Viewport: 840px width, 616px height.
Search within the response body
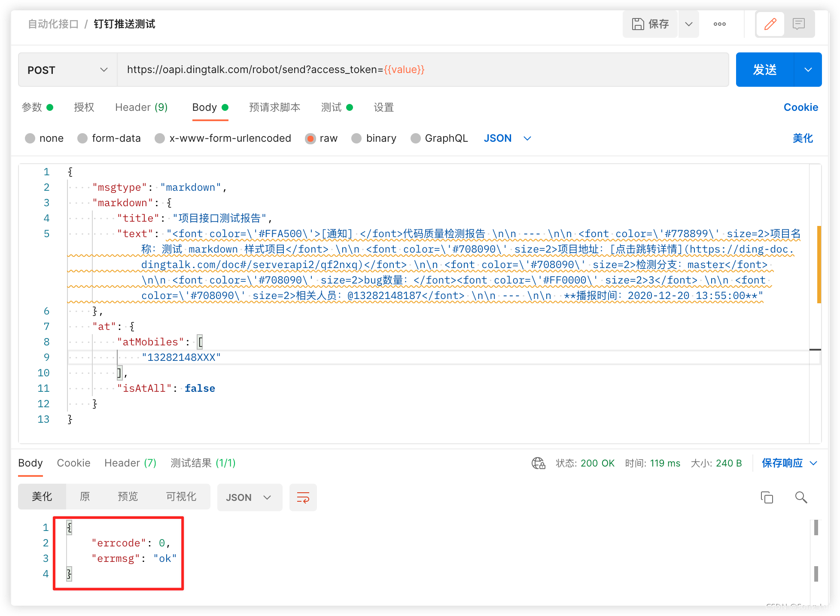[801, 497]
